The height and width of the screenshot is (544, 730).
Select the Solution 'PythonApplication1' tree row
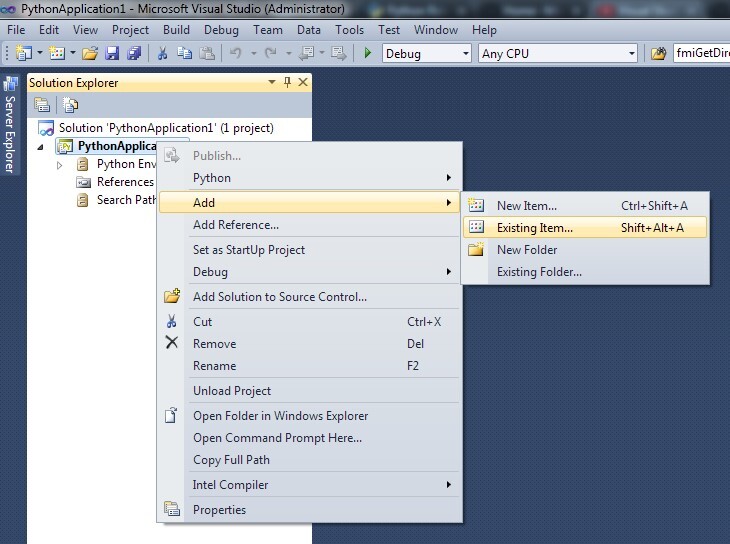point(156,128)
